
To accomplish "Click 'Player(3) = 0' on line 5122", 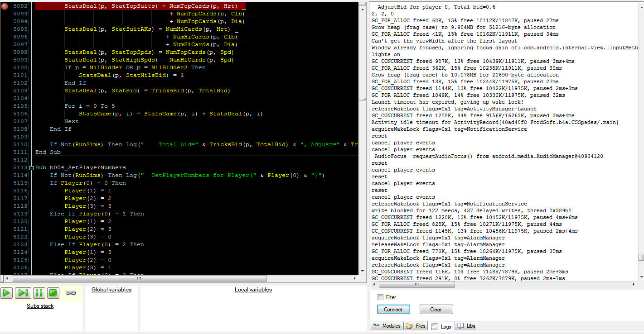I will click(88, 237).
